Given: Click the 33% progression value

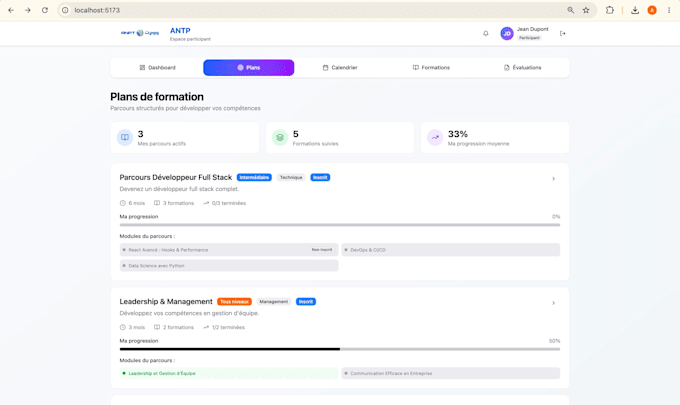Looking at the screenshot, I should (458, 134).
